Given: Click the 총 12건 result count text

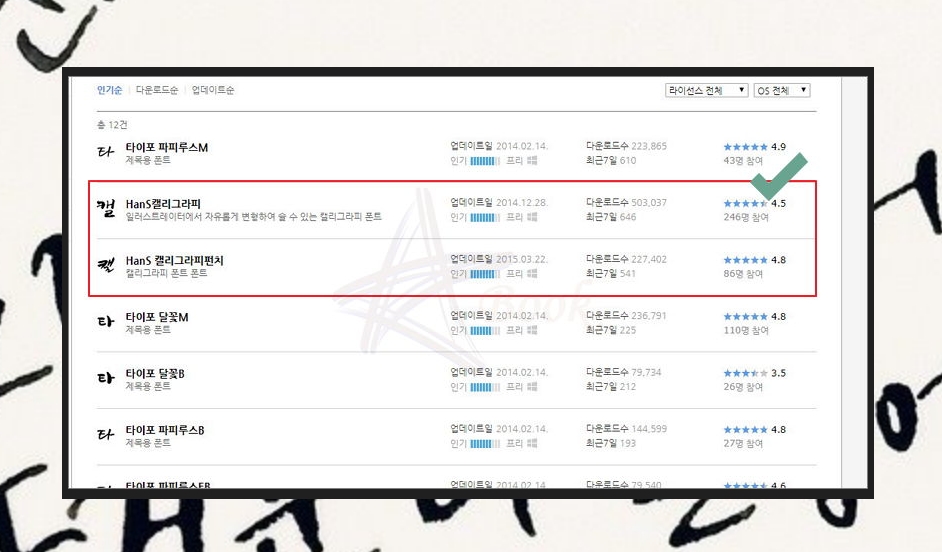Looking at the screenshot, I should [112, 124].
